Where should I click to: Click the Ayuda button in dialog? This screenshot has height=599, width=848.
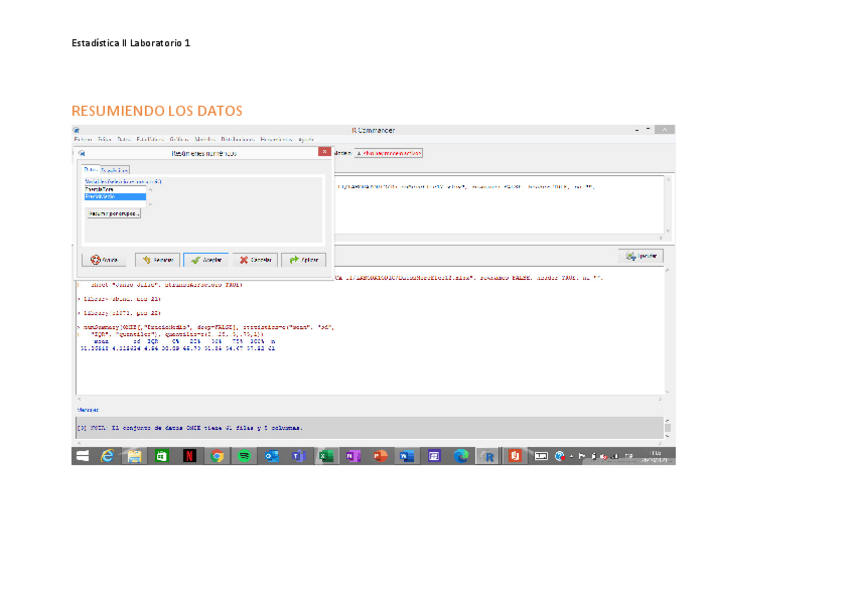pos(104,260)
